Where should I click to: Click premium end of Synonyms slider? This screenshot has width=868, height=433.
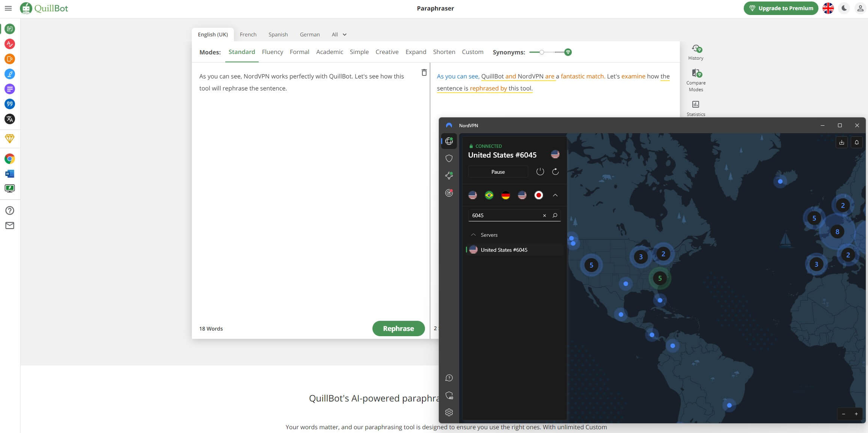pos(568,52)
